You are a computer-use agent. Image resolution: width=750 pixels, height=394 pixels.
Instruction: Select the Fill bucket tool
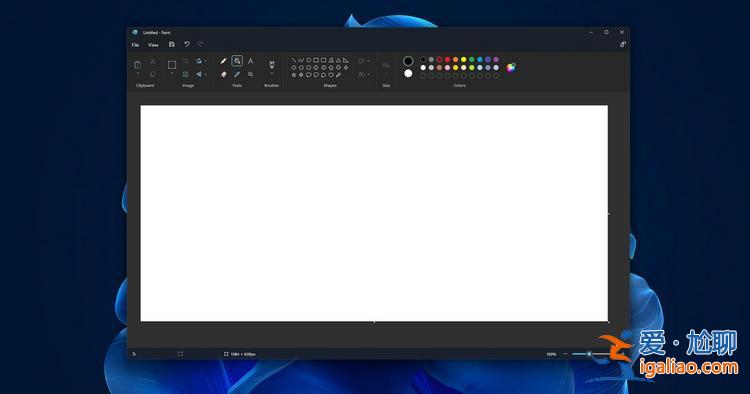point(237,61)
